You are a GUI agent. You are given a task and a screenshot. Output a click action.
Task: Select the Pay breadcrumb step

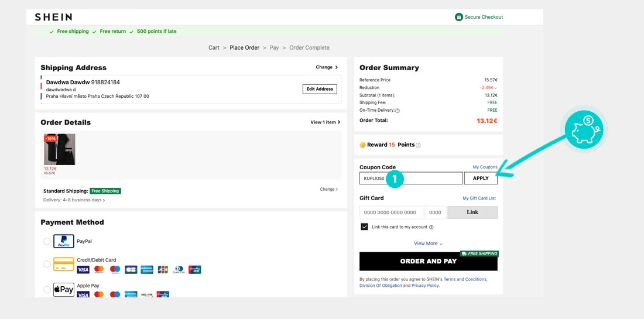pos(275,47)
